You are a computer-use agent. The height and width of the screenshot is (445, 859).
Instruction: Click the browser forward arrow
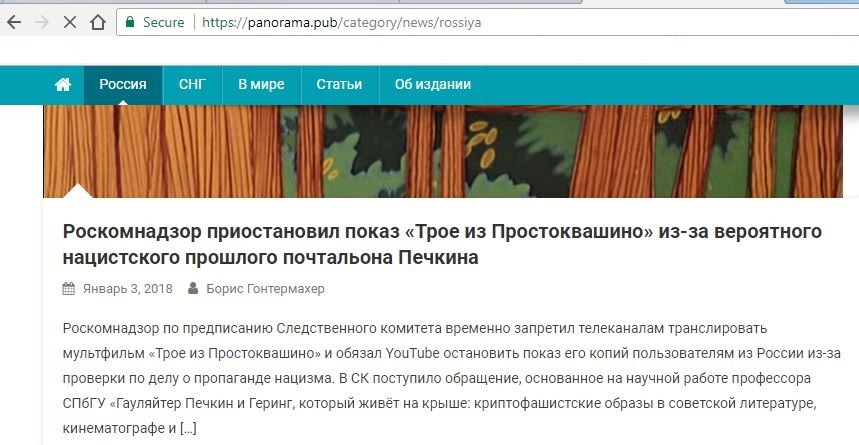pos(42,22)
